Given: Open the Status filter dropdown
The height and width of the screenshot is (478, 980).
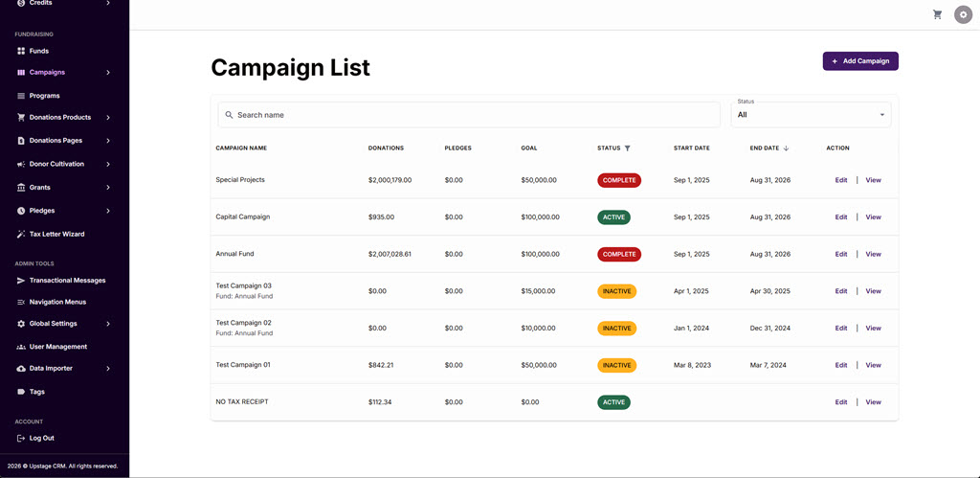Looking at the screenshot, I should (x=811, y=115).
